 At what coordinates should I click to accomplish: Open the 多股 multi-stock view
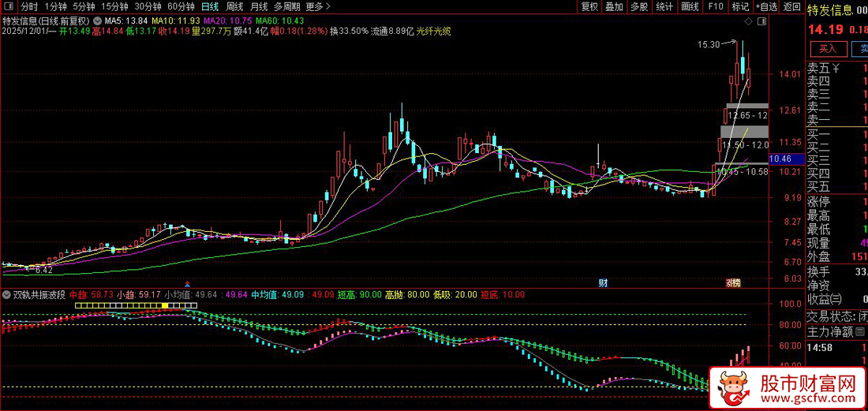[639, 6]
